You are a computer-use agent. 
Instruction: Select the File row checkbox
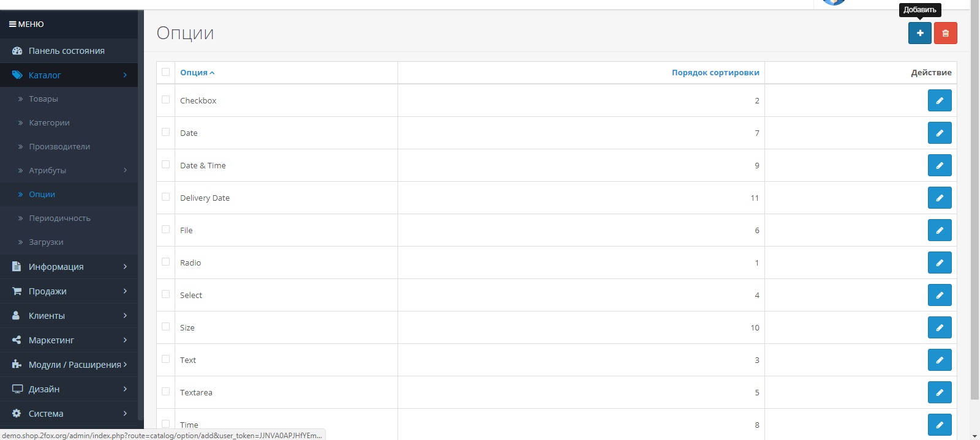(x=165, y=229)
